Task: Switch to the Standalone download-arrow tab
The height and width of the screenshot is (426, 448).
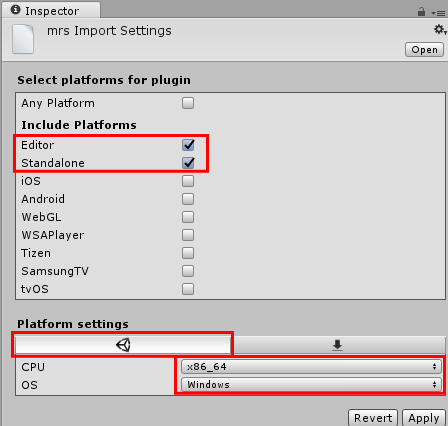Action: [338, 345]
